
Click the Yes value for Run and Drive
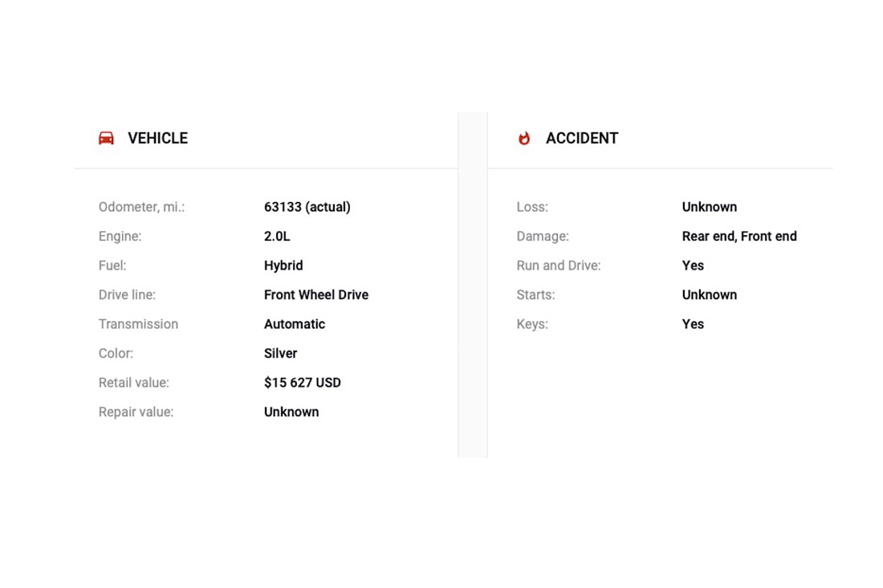tap(693, 266)
